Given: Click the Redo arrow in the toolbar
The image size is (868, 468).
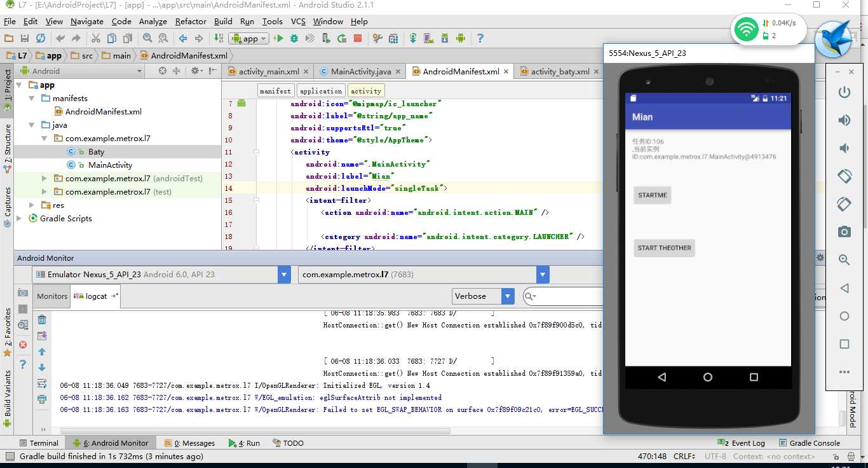Looking at the screenshot, I should (x=76, y=39).
